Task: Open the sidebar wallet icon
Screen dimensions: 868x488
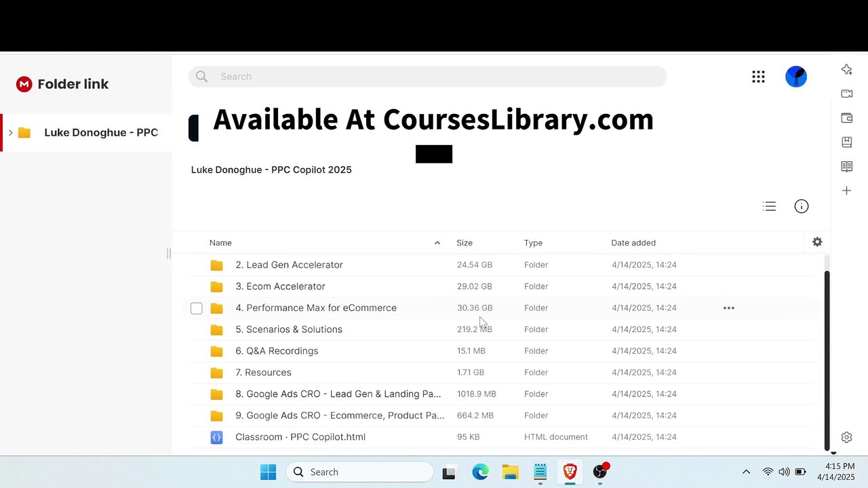Action: coord(846,118)
